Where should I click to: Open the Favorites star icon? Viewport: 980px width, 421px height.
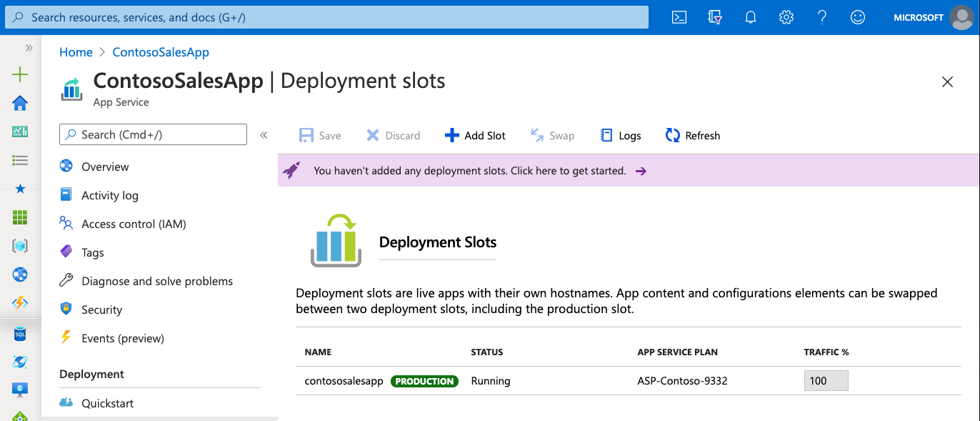tap(20, 189)
